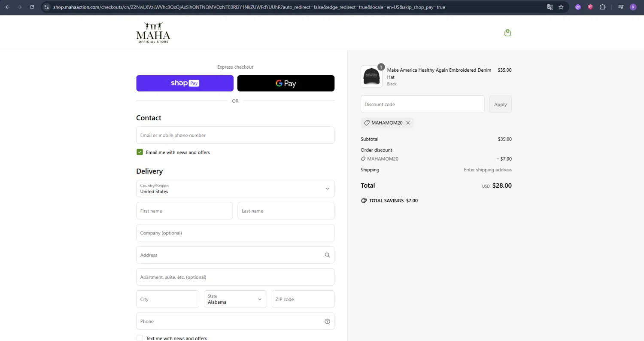Focus the Email or mobile phone number field
Screen dimensions: 644x341
pos(235,135)
